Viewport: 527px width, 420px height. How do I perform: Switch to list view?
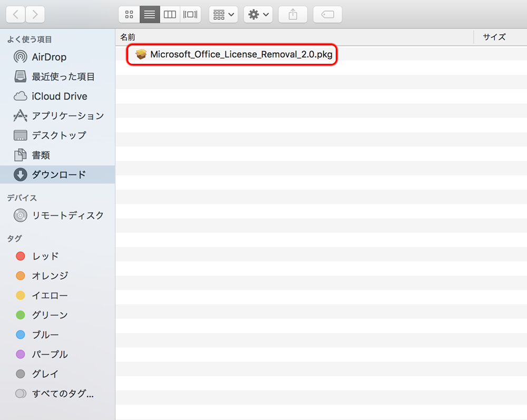[150, 14]
